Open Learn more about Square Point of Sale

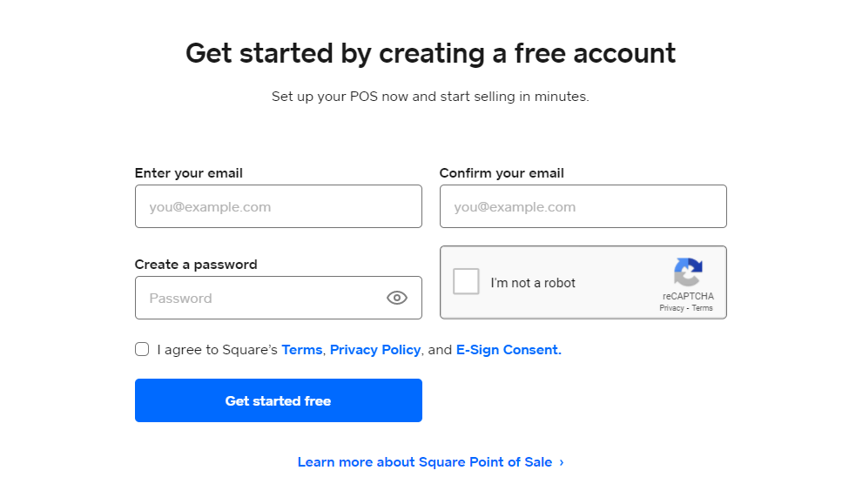tap(425, 462)
